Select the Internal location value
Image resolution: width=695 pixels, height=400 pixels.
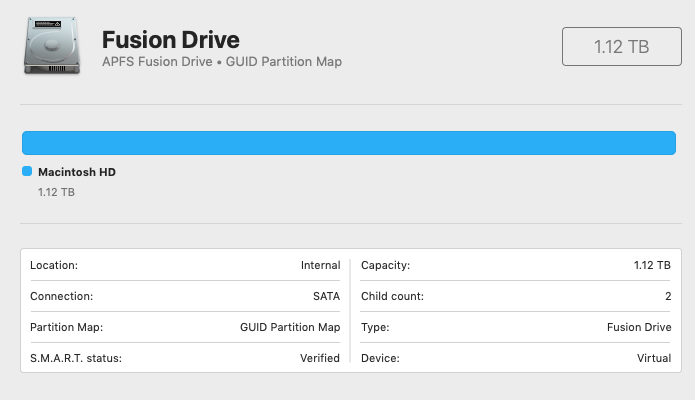click(x=320, y=265)
